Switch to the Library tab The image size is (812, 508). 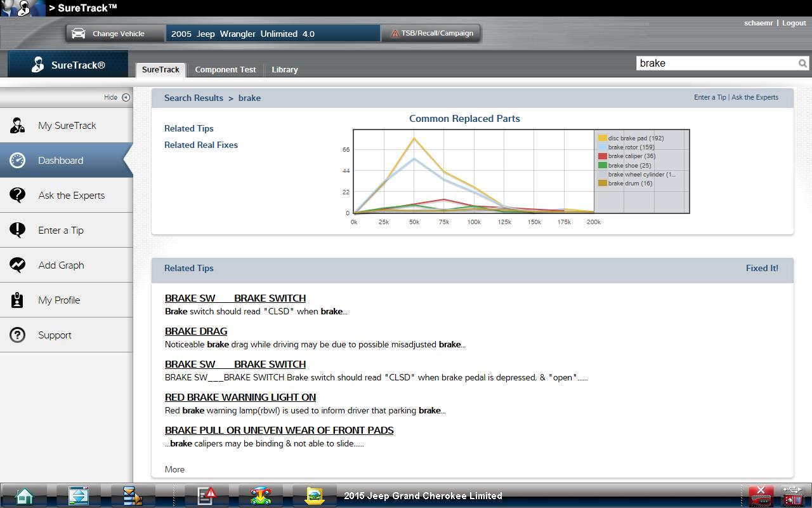point(284,70)
